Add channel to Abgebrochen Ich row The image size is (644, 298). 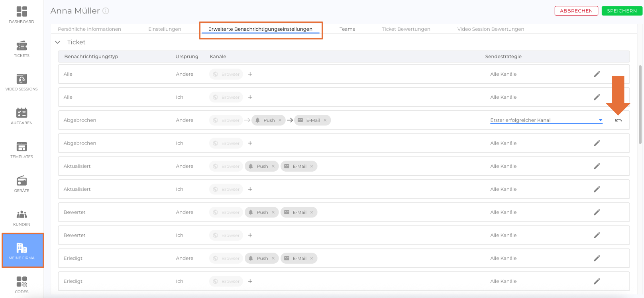(x=250, y=143)
